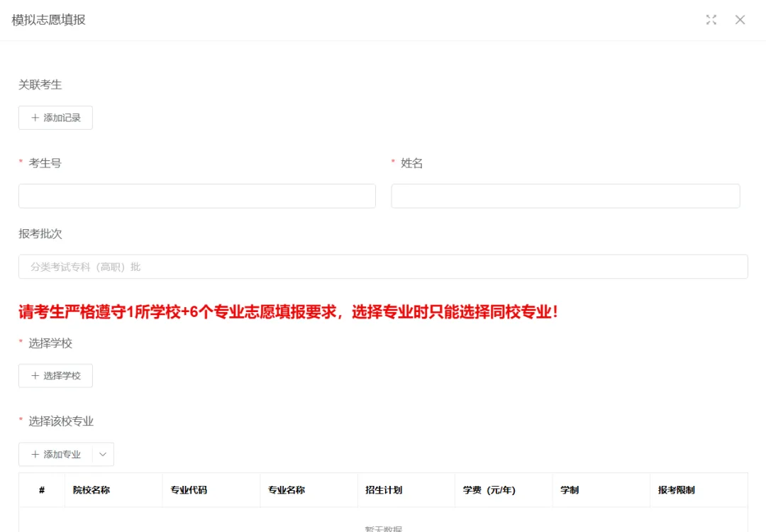This screenshot has width=766, height=532.
Task: Click the red volunteer notice text
Action: (288, 311)
